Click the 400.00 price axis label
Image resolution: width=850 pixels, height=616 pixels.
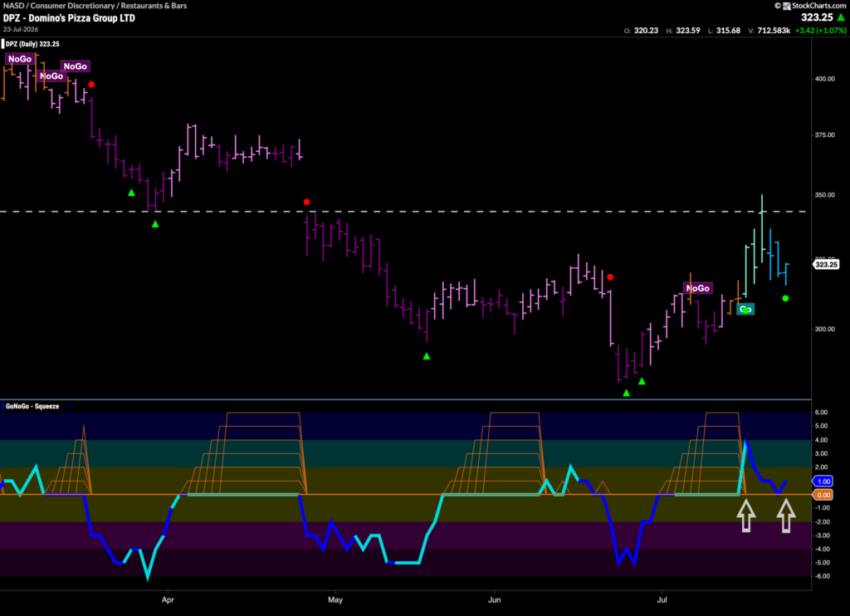pyautogui.click(x=824, y=79)
